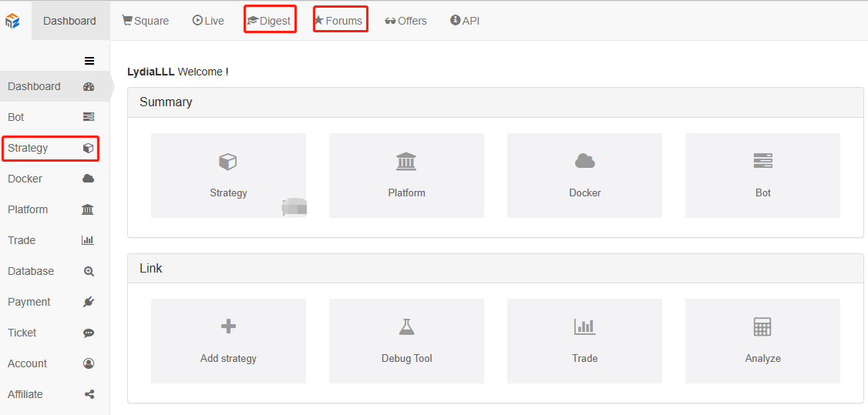Screen dimensions: 868x415
Task: Click the Docker label in Summary card
Action: 585,192
